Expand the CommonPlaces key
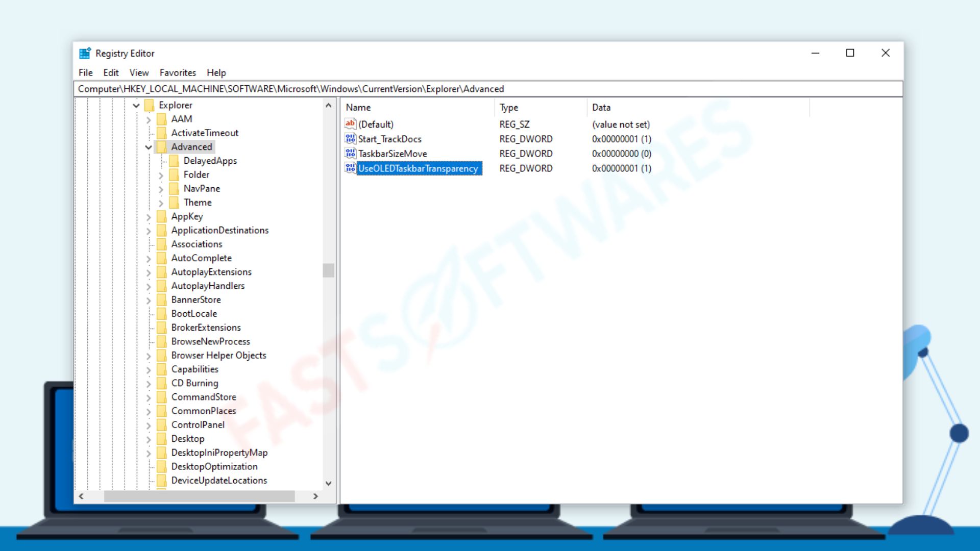980x551 pixels. (149, 411)
